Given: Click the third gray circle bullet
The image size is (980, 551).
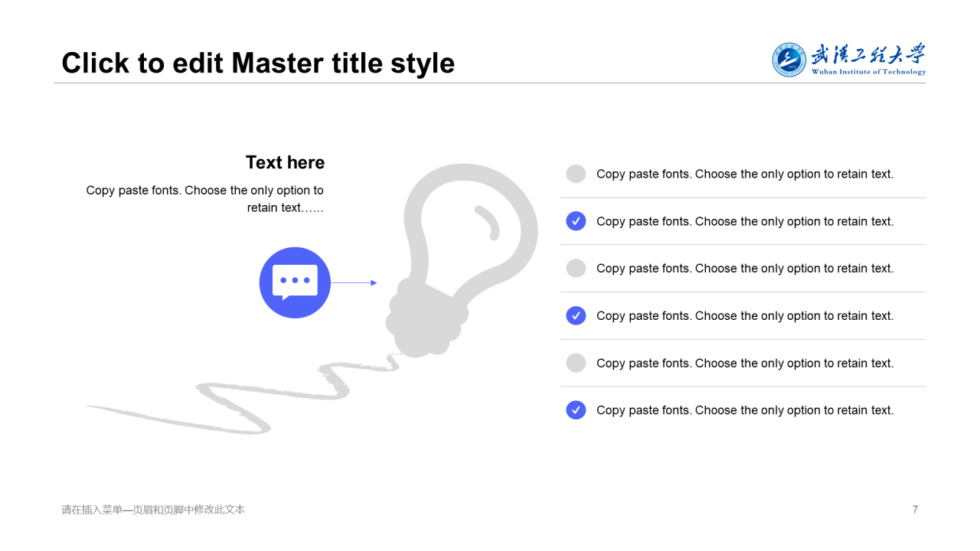Looking at the screenshot, I should coord(576,363).
